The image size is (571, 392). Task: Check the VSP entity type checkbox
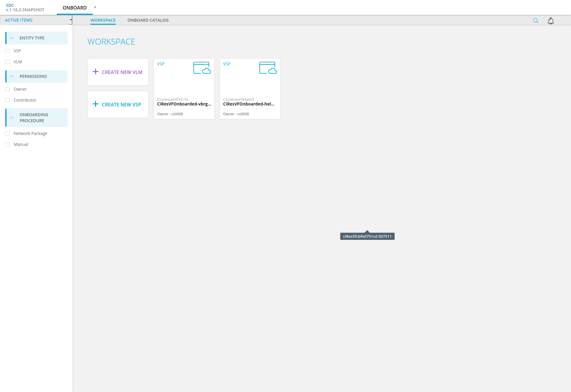pos(8,51)
